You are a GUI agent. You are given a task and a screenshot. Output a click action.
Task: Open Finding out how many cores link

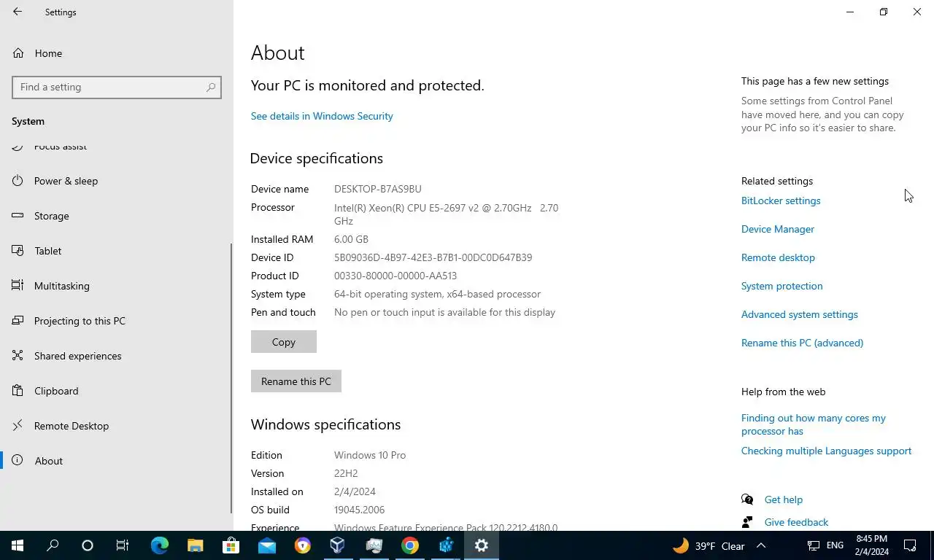coord(814,424)
